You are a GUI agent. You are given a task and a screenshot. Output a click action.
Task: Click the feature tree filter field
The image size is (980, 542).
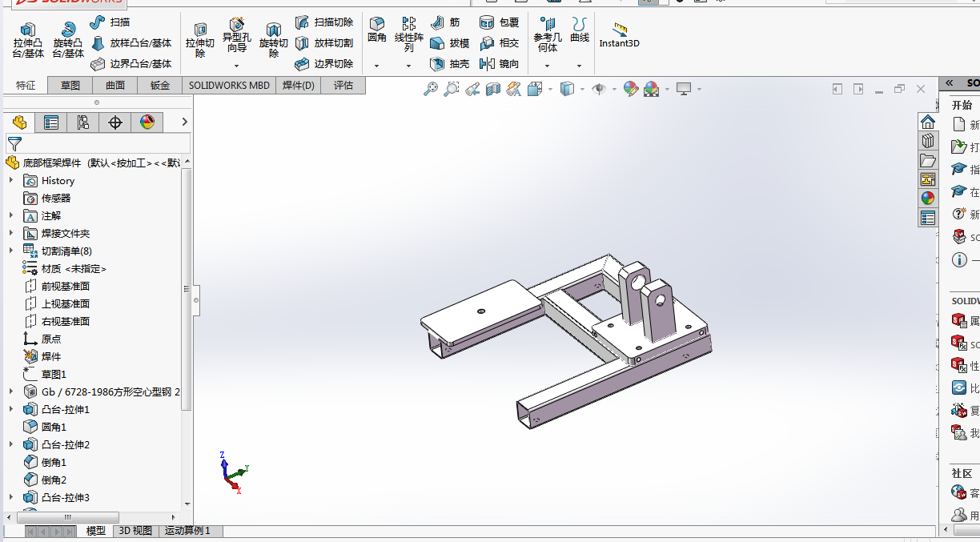pos(98,144)
